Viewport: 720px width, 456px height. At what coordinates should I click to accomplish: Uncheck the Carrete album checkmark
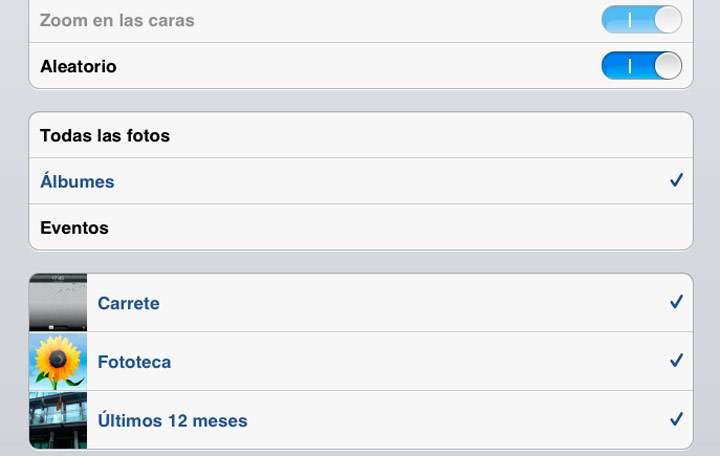tap(676, 302)
